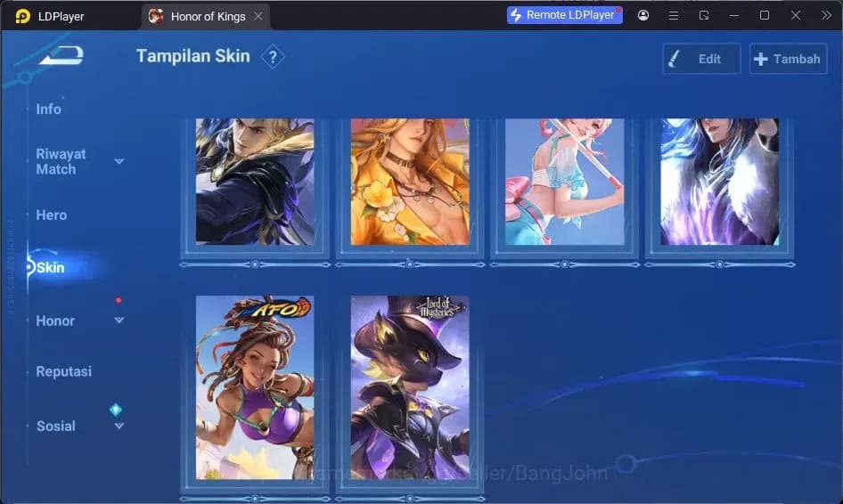Open the Riwayat Match section

pos(61,161)
